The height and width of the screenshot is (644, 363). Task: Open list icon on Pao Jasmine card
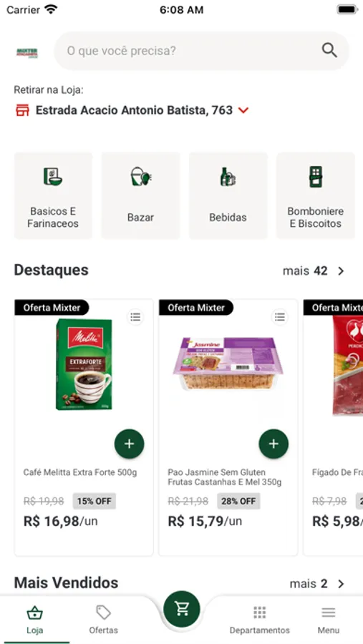coord(280,317)
